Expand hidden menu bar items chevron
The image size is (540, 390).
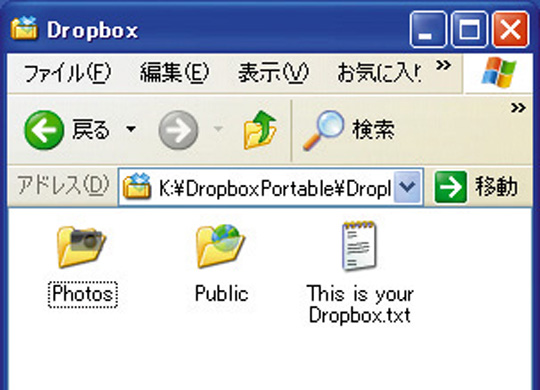[x=443, y=65]
